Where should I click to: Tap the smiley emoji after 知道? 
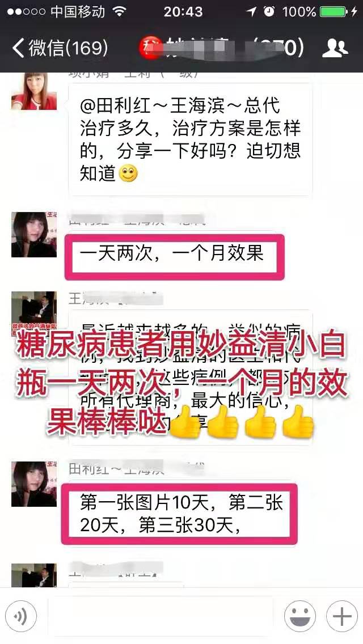pyautogui.click(x=128, y=173)
